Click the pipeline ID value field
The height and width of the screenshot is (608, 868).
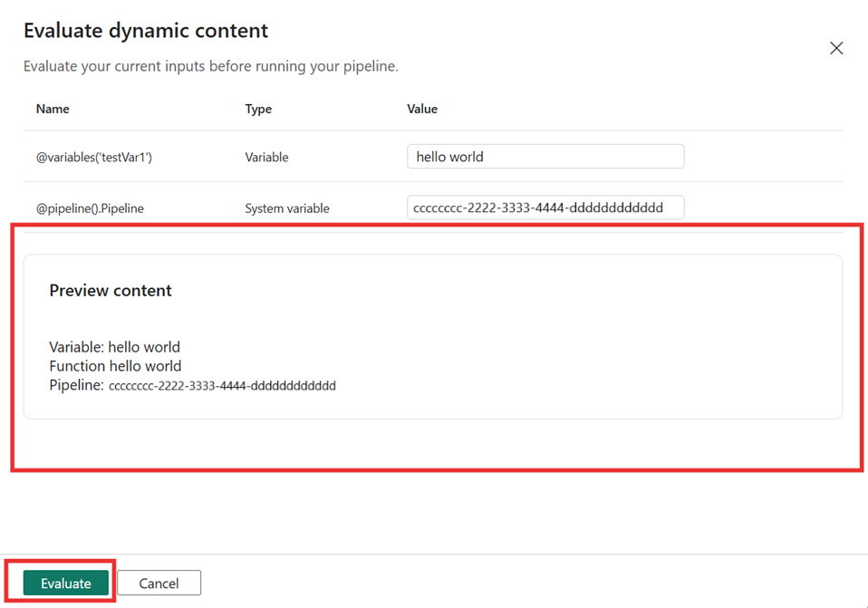tap(545, 207)
